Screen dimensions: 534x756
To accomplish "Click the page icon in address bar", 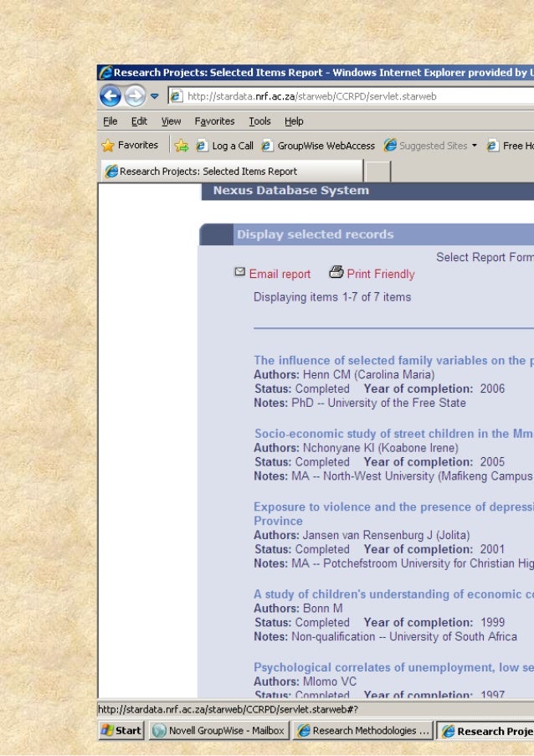I will [x=177, y=96].
